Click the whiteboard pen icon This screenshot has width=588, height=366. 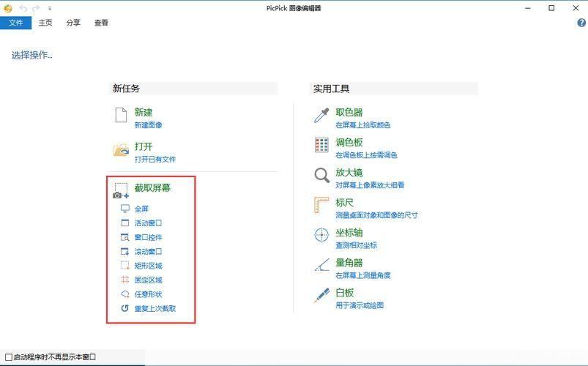(x=321, y=295)
